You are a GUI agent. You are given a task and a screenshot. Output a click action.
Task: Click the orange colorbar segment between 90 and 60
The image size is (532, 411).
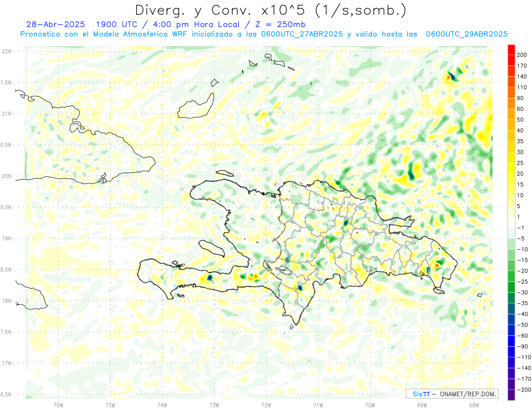point(511,104)
